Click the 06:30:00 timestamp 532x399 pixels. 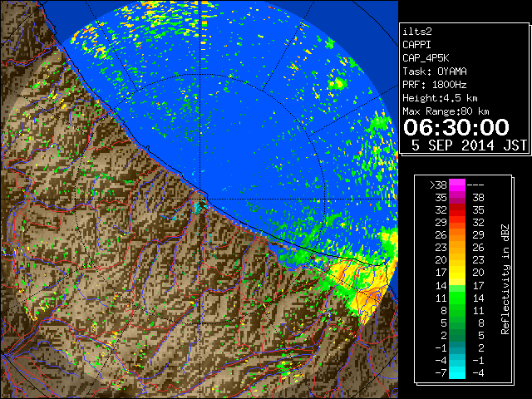pyautogui.click(x=456, y=127)
